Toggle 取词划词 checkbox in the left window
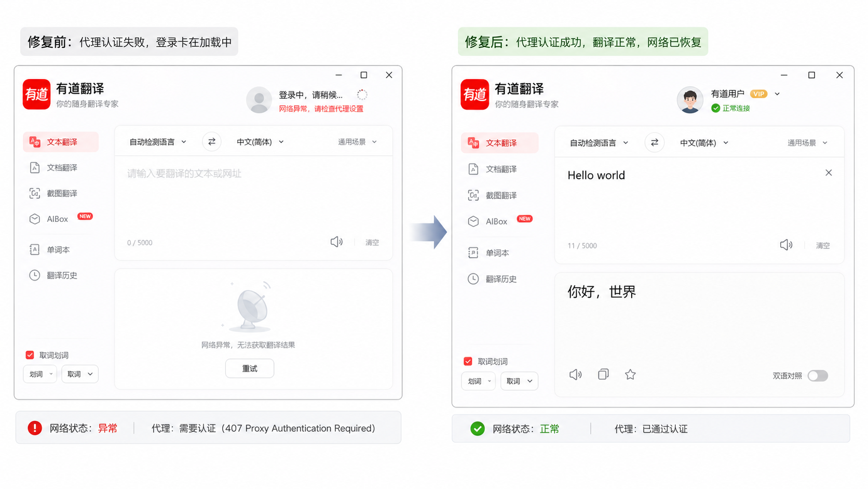The height and width of the screenshot is (489, 868). click(x=30, y=355)
